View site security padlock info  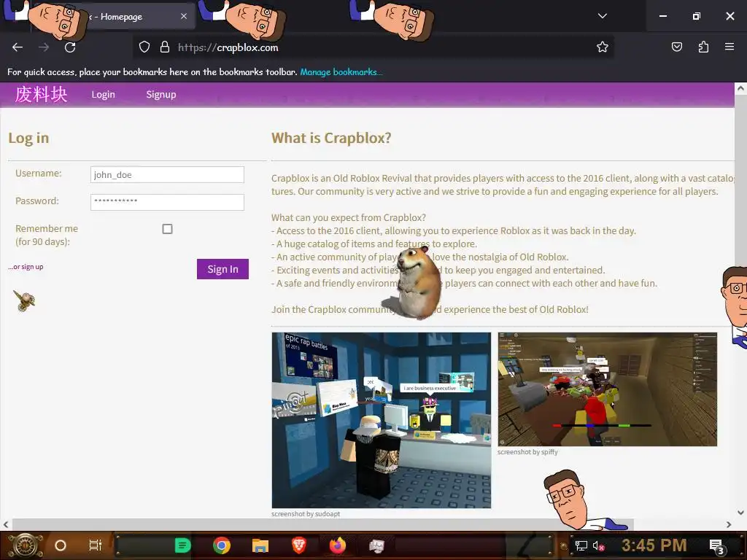click(x=165, y=47)
